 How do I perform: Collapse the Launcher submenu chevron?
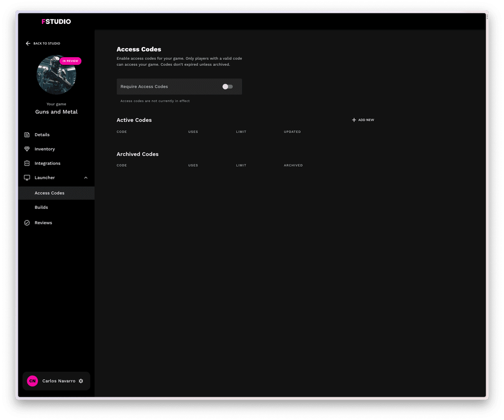click(x=86, y=178)
